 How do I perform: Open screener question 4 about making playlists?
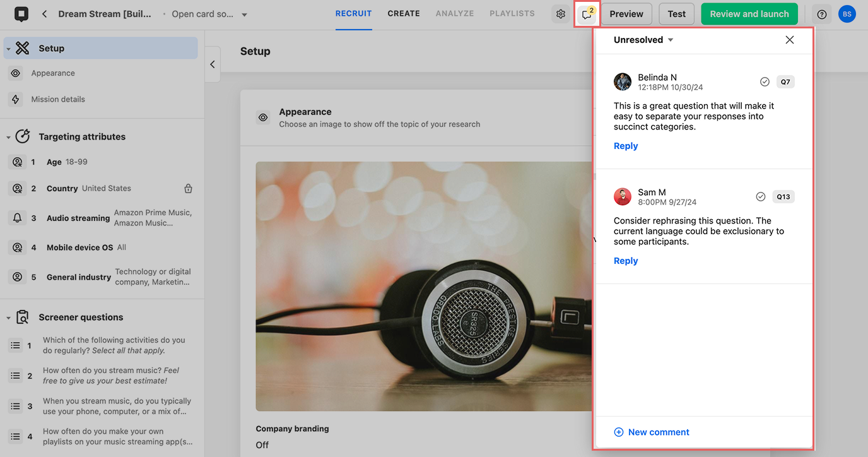pyautogui.click(x=101, y=436)
